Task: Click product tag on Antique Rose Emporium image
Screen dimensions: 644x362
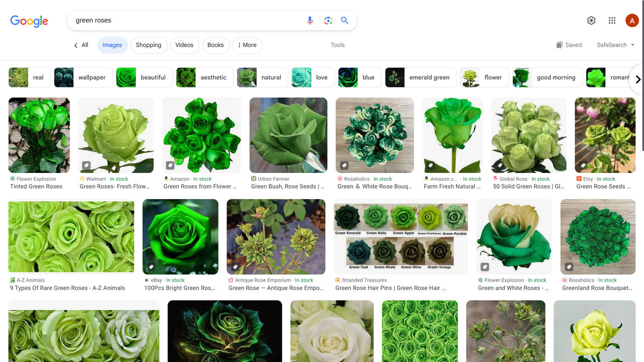Action: pos(235,266)
